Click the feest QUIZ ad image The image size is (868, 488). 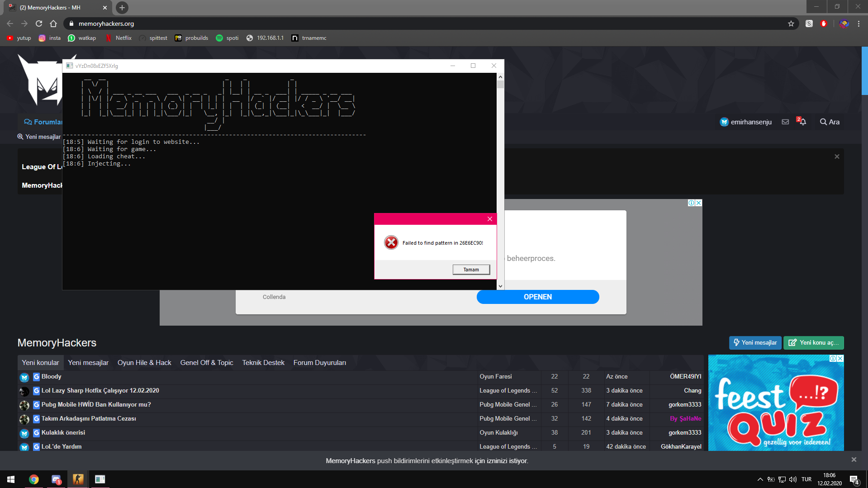pos(776,403)
